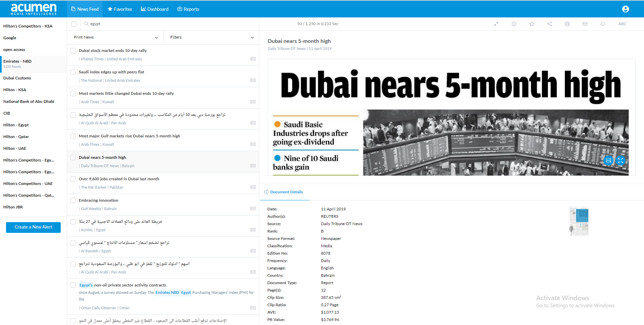This screenshot has height=325, width=644.
Task: Open the Filters dropdown
Action: [x=211, y=38]
